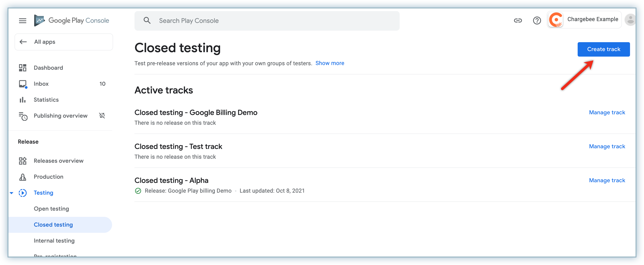644x265 pixels.
Task: Click the Releases overview icon
Action: (22, 161)
